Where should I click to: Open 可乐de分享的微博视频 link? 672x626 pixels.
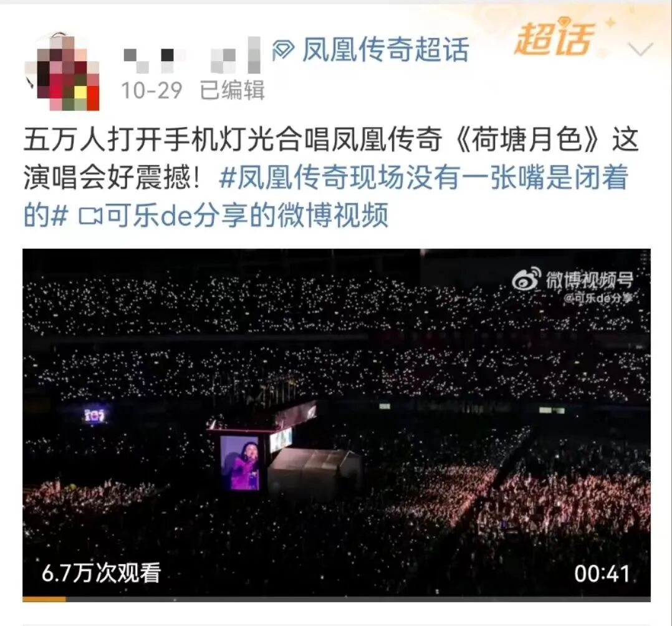pyautogui.click(x=247, y=215)
